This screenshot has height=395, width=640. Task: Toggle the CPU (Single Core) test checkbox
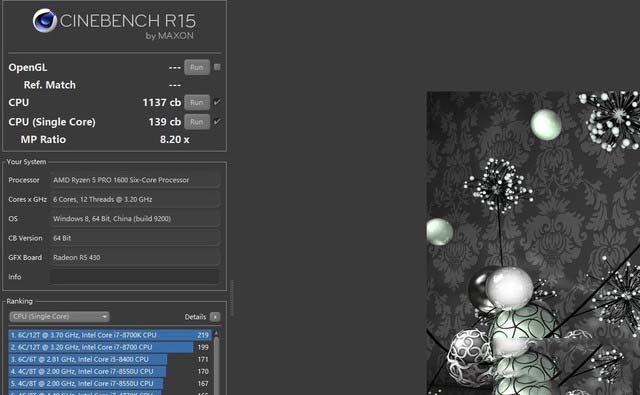click(217, 121)
